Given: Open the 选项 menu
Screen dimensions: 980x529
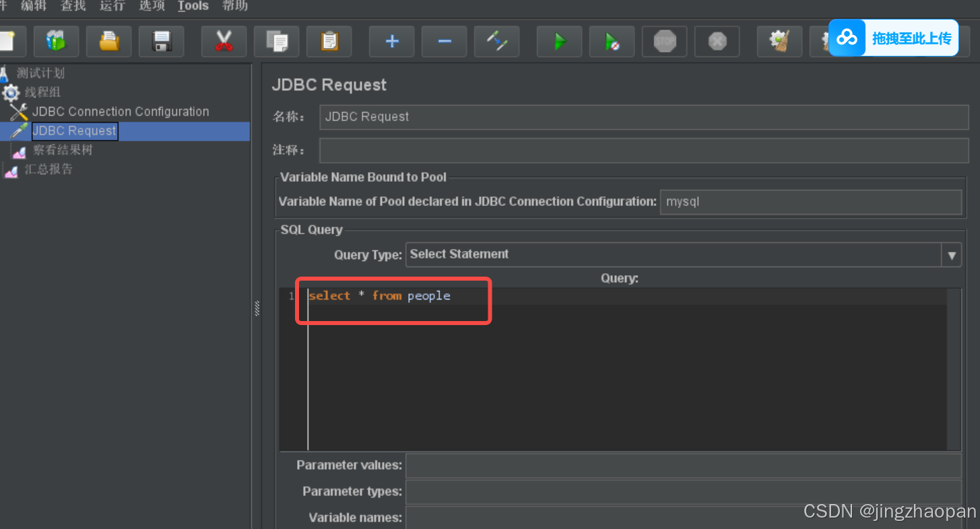Looking at the screenshot, I should (x=152, y=6).
